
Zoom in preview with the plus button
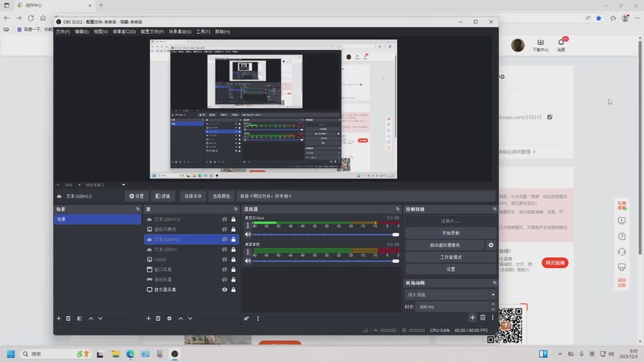(79, 185)
